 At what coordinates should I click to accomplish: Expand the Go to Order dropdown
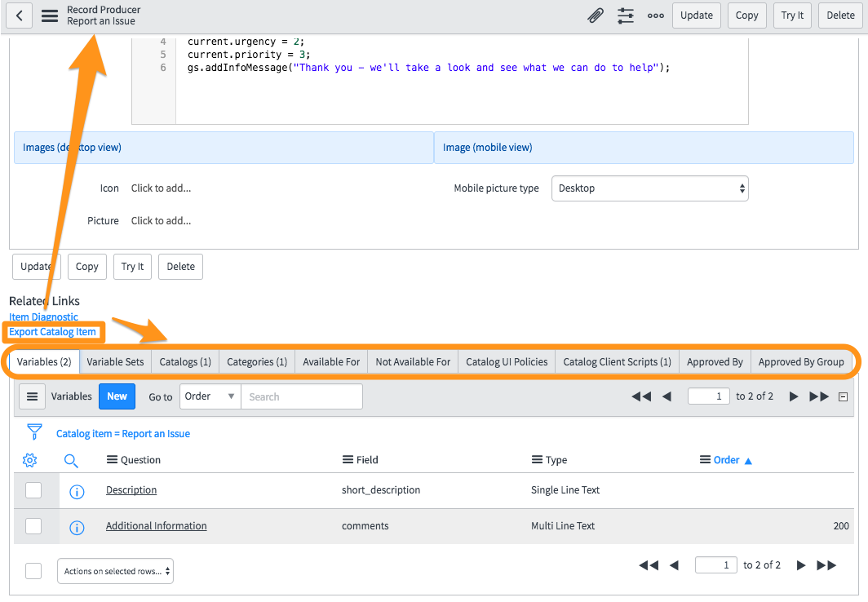click(x=210, y=397)
